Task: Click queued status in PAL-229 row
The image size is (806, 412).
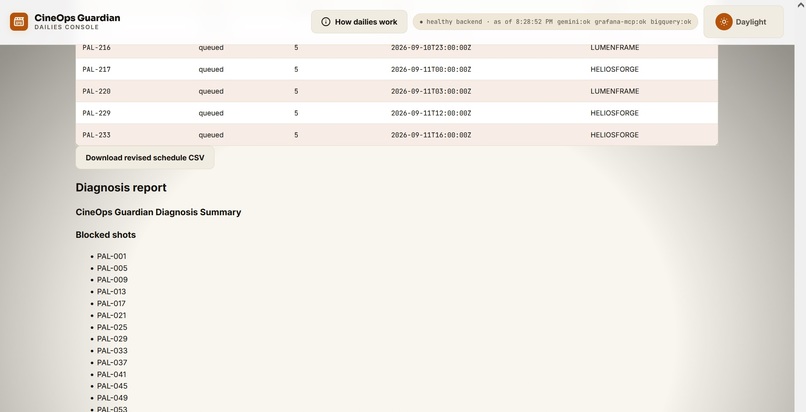Action: point(211,113)
